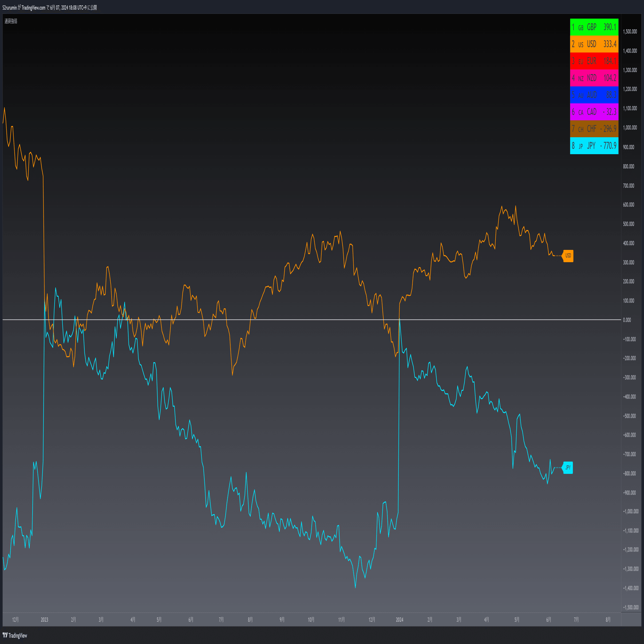Click the orange USD line label tag
Screen dimensions: 644x644
[x=568, y=256]
